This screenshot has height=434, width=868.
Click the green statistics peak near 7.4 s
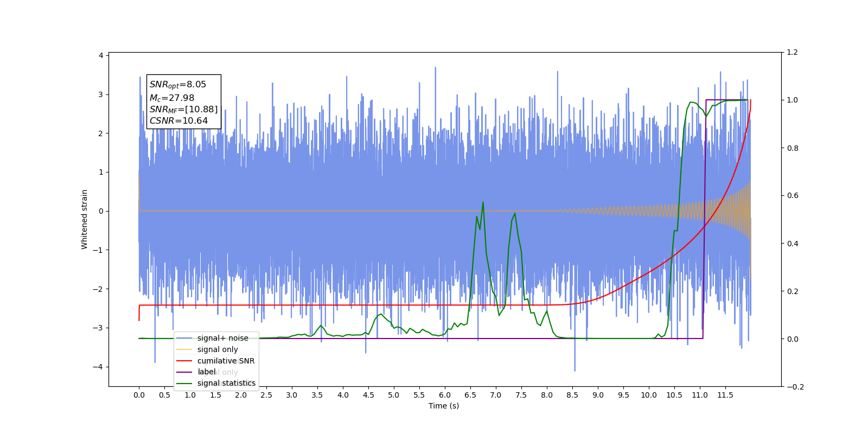tap(514, 214)
